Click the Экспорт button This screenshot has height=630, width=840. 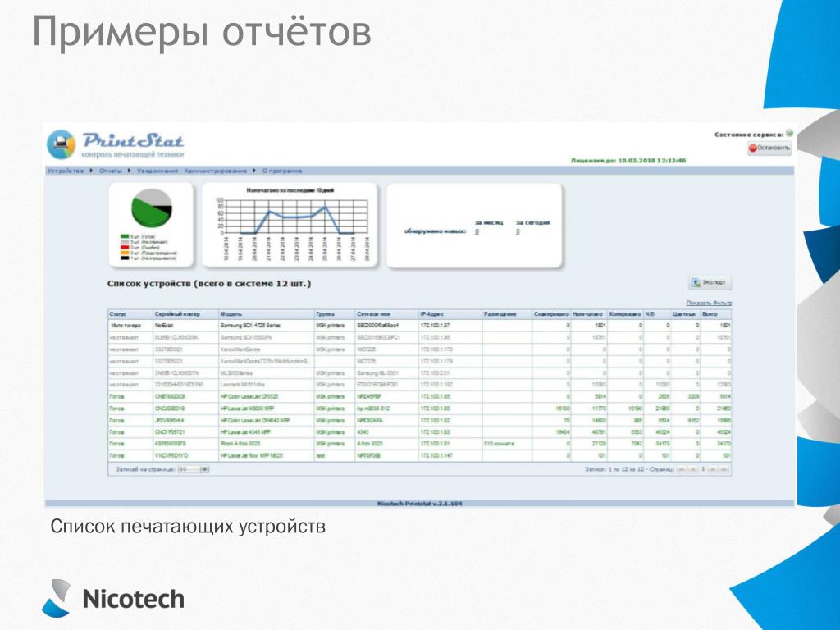(710, 282)
